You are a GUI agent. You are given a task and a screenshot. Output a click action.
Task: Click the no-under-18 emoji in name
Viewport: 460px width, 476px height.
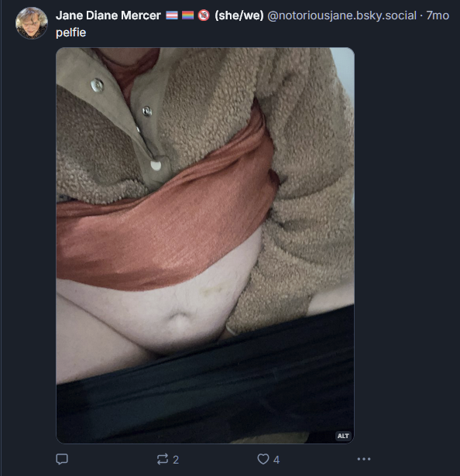(x=204, y=15)
